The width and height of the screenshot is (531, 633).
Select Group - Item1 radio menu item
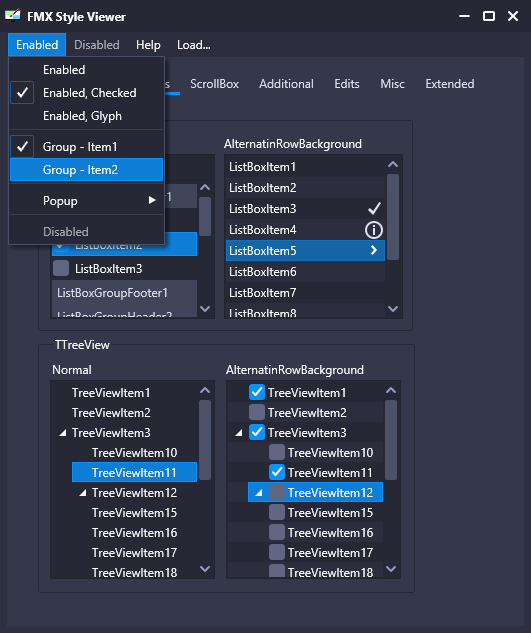pyautogui.click(x=86, y=147)
